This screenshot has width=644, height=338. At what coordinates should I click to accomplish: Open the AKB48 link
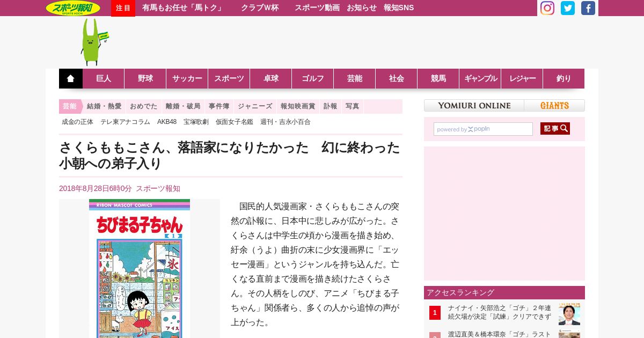[x=167, y=122]
